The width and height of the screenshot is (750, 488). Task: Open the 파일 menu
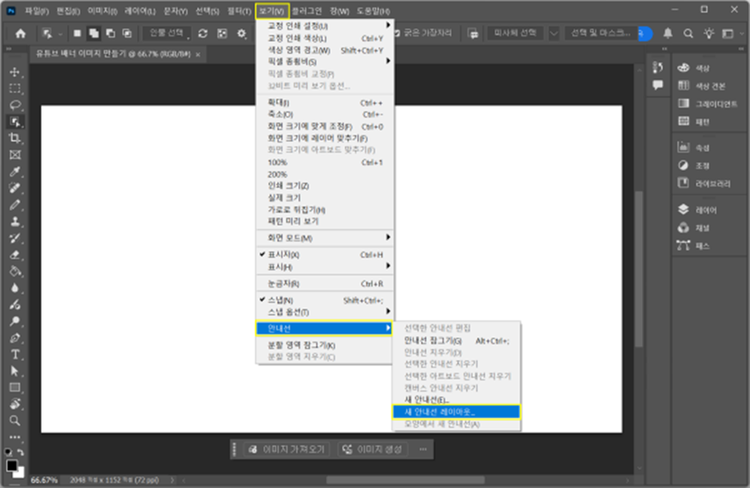pyautogui.click(x=37, y=11)
